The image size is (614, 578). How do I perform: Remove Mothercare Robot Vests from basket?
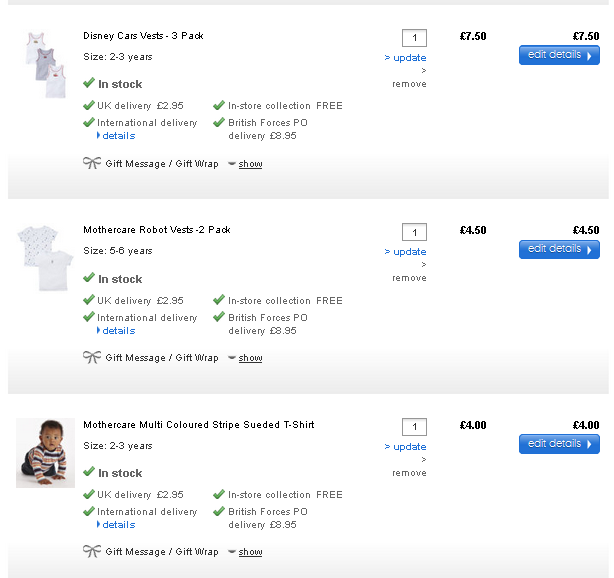[x=409, y=278]
